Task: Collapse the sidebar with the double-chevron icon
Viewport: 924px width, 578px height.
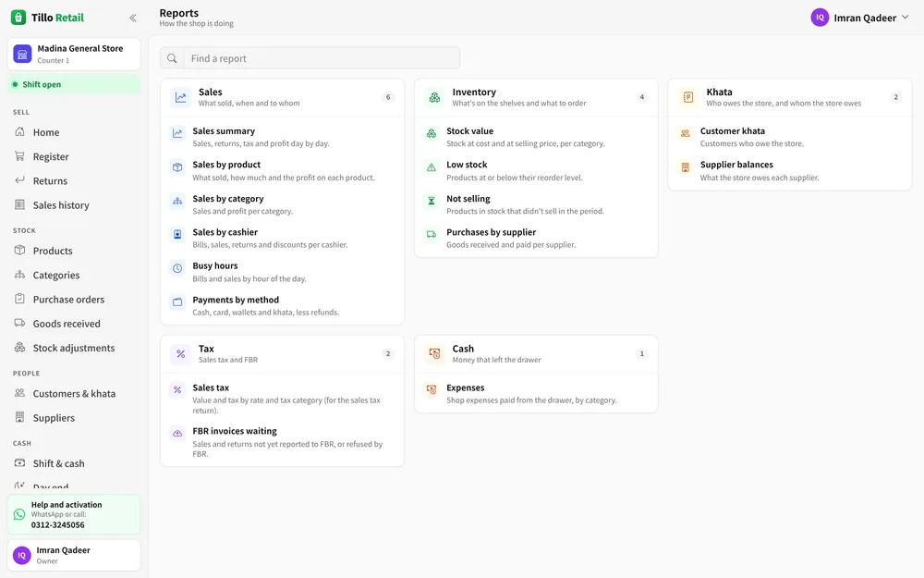Action: pos(132,18)
